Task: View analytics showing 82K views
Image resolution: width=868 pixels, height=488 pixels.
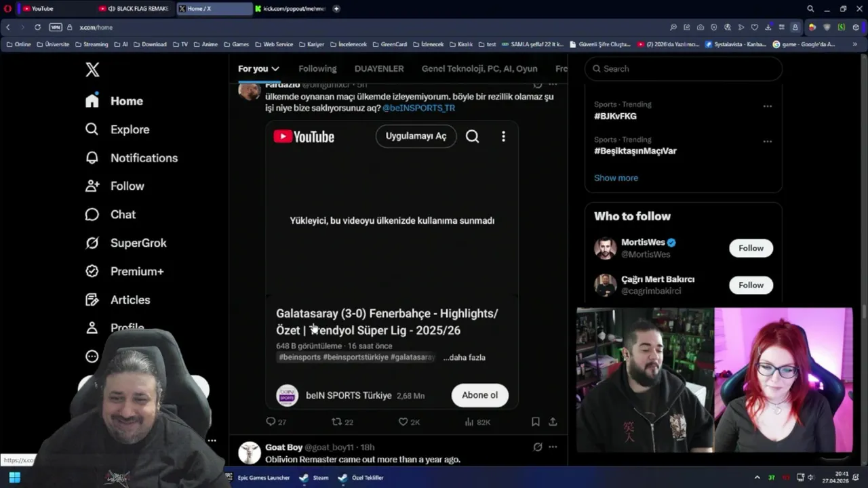Action: tap(477, 422)
